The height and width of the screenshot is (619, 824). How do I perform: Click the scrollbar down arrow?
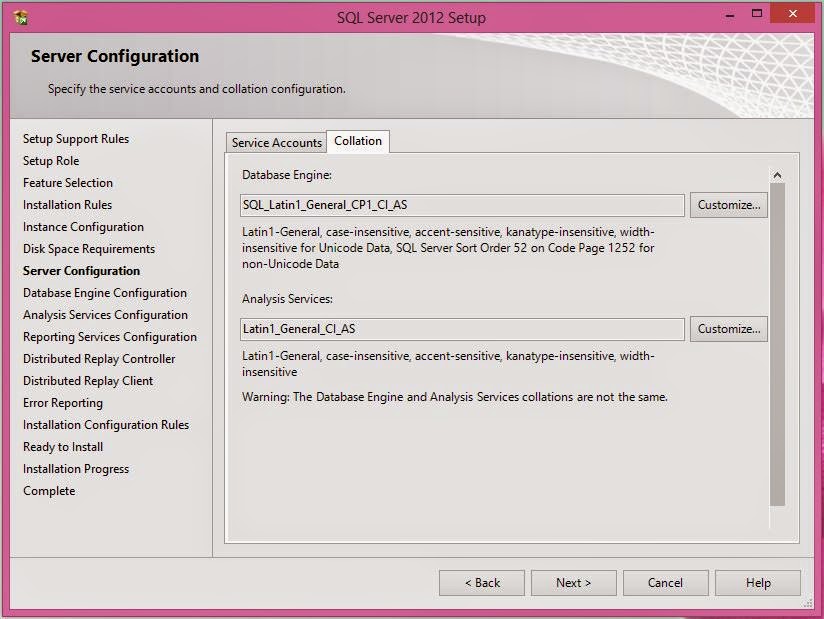pos(777,505)
